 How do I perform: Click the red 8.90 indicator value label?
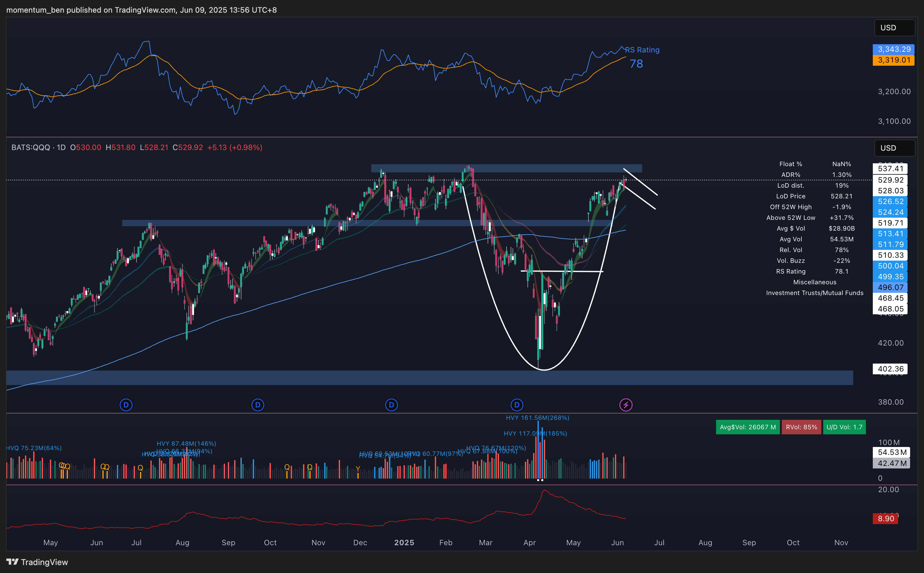tap(885, 518)
